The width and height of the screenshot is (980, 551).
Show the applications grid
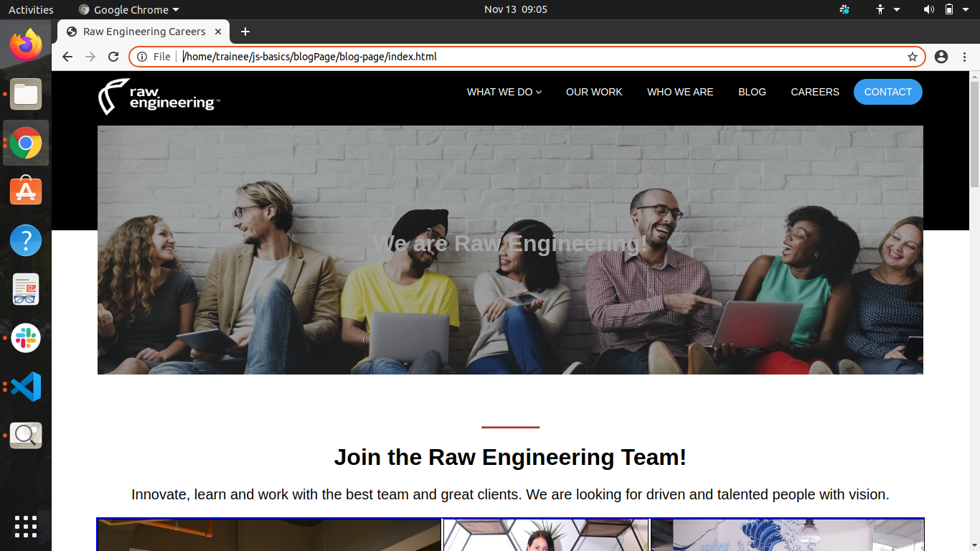coord(26,526)
